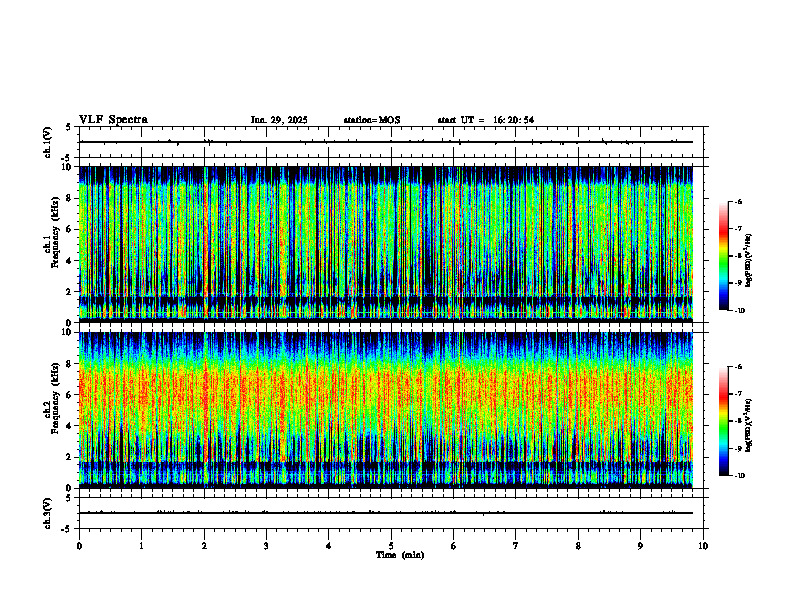The image size is (792, 612).
Task: Click the ch.2 spectrogram plot
Action: (386, 410)
